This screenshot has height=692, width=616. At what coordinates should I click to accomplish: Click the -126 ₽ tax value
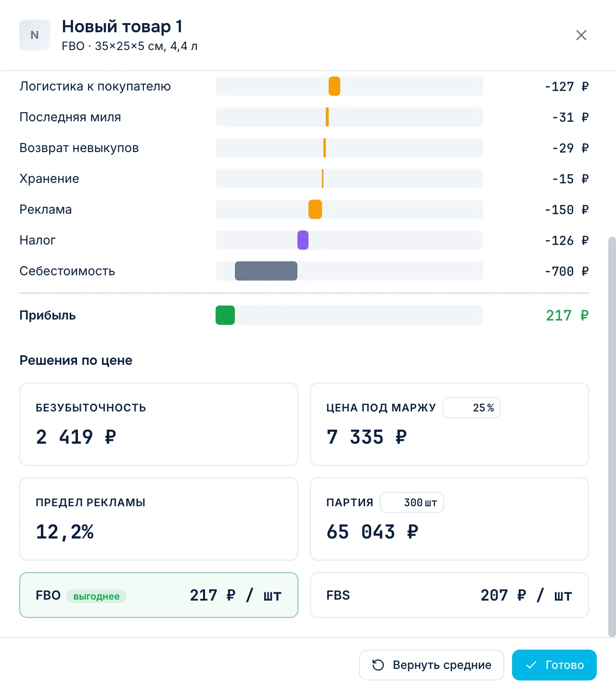(x=566, y=241)
